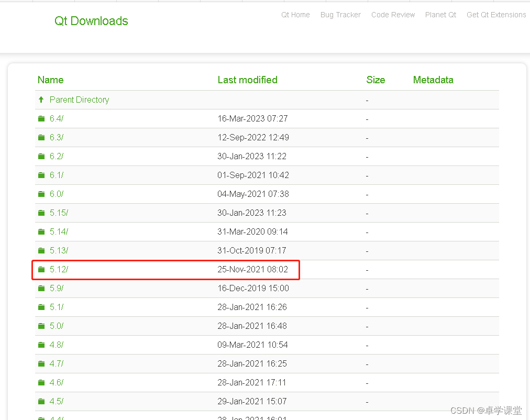Click the folder icon beside 6.3/
Viewport: 530px width, 420px height.
click(41, 138)
